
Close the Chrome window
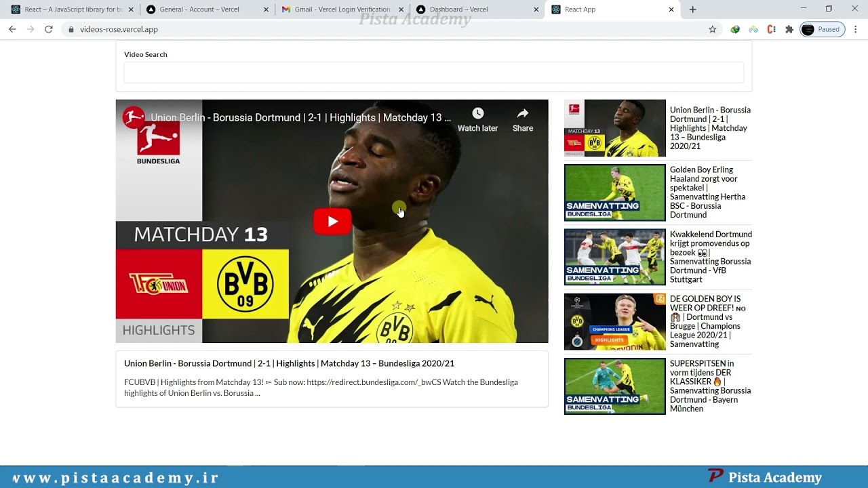854,9
